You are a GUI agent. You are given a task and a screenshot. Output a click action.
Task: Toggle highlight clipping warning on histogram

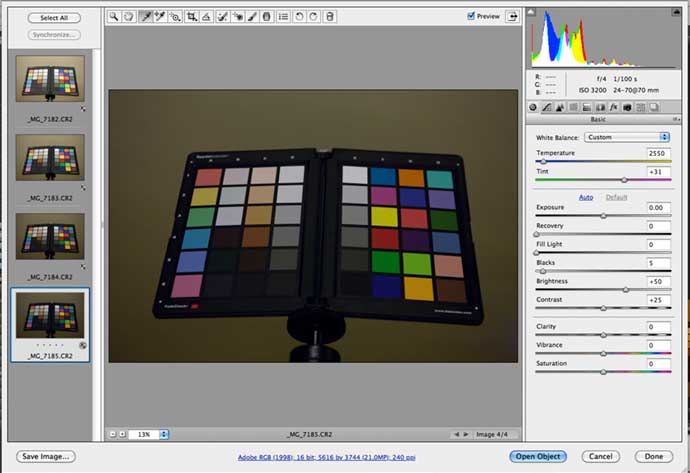coord(676,12)
